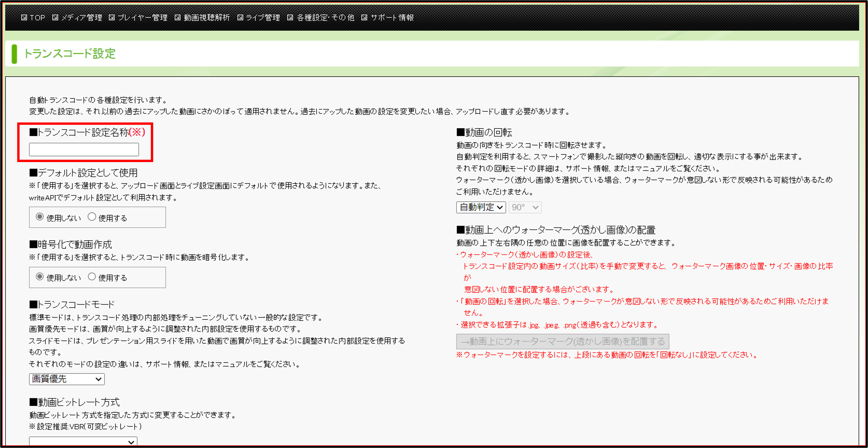Open the 自動判定 rotation dropdown

point(481,207)
